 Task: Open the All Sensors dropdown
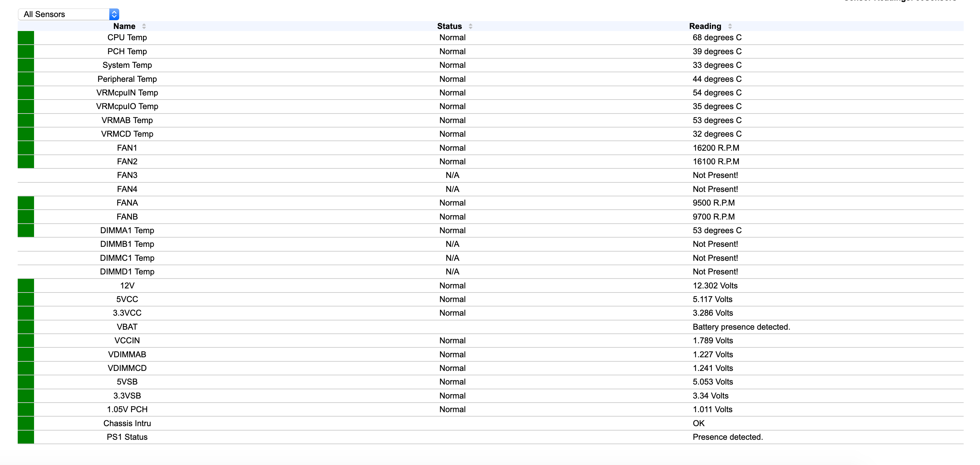(68, 14)
